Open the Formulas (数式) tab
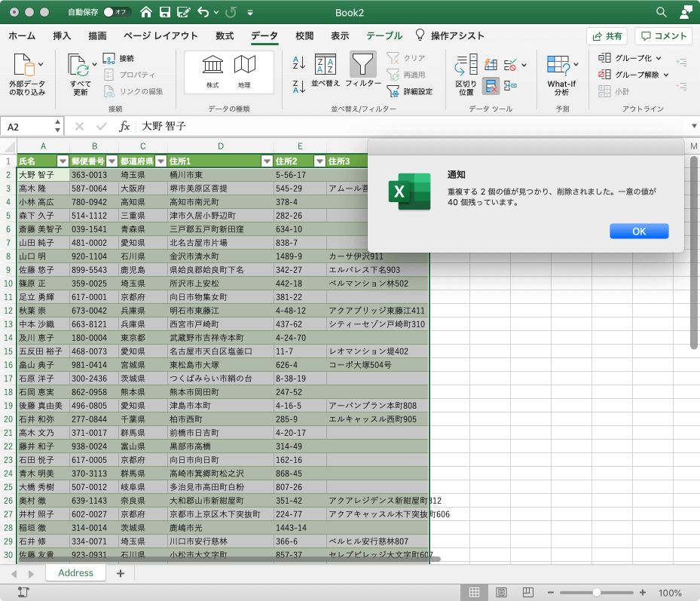700x601 pixels. (x=225, y=35)
